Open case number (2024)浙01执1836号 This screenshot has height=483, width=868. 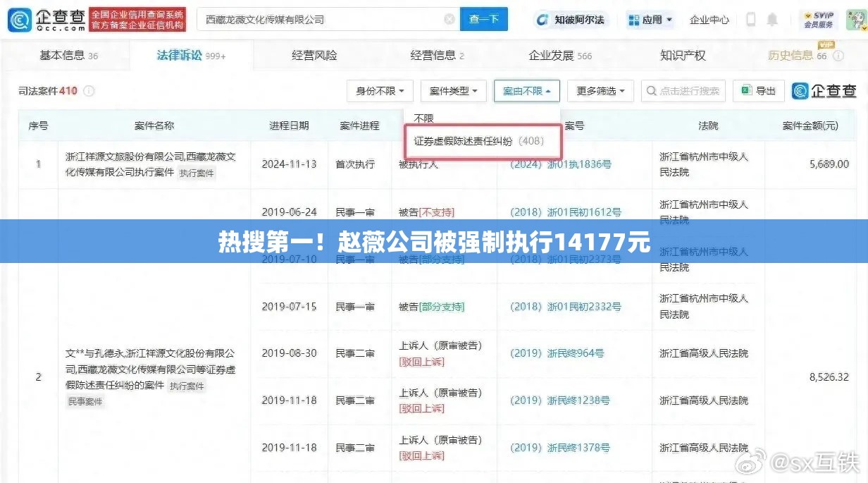point(560,164)
